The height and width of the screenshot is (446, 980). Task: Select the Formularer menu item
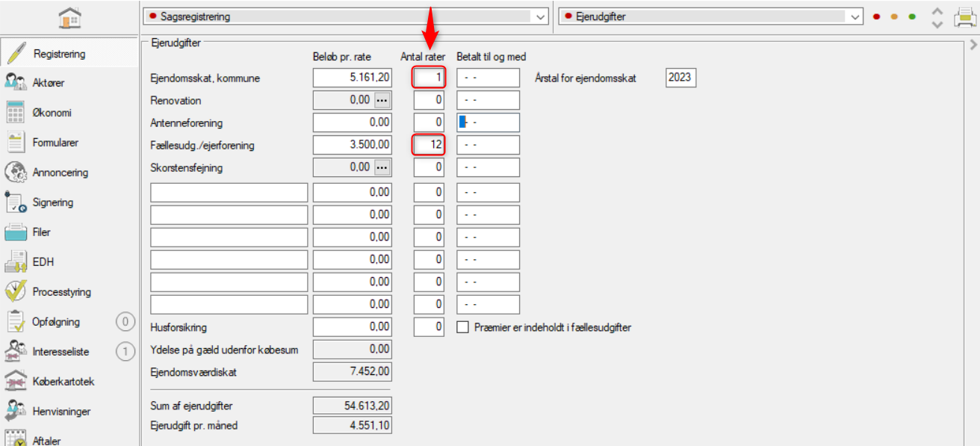tap(55, 143)
